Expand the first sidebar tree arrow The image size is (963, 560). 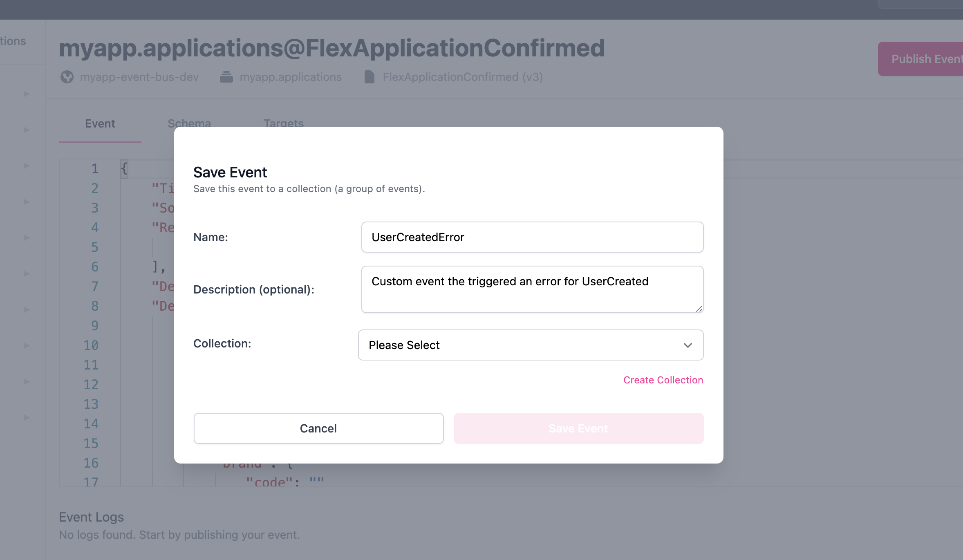[x=27, y=94]
